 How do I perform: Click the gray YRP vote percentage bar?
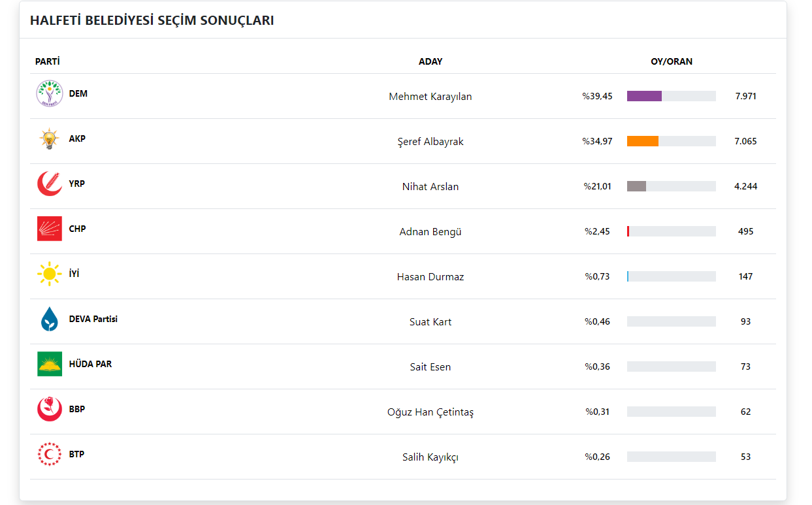coord(636,186)
